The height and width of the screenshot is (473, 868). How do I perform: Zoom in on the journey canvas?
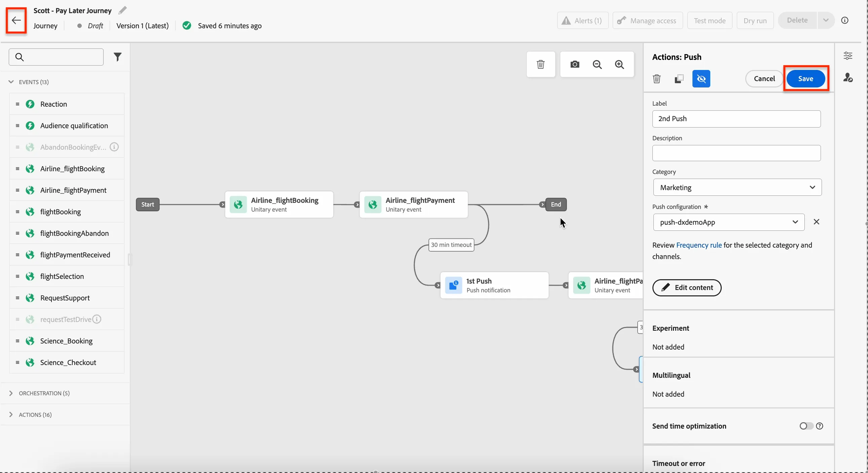[x=619, y=64]
